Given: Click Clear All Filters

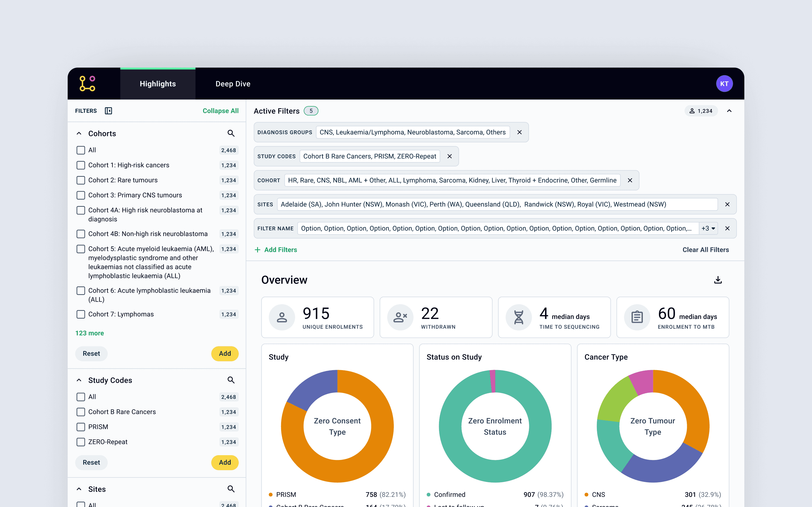Looking at the screenshot, I should tap(705, 250).
